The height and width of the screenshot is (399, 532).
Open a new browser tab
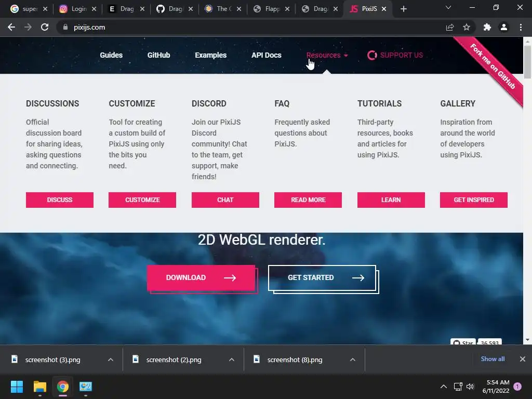pyautogui.click(x=403, y=9)
